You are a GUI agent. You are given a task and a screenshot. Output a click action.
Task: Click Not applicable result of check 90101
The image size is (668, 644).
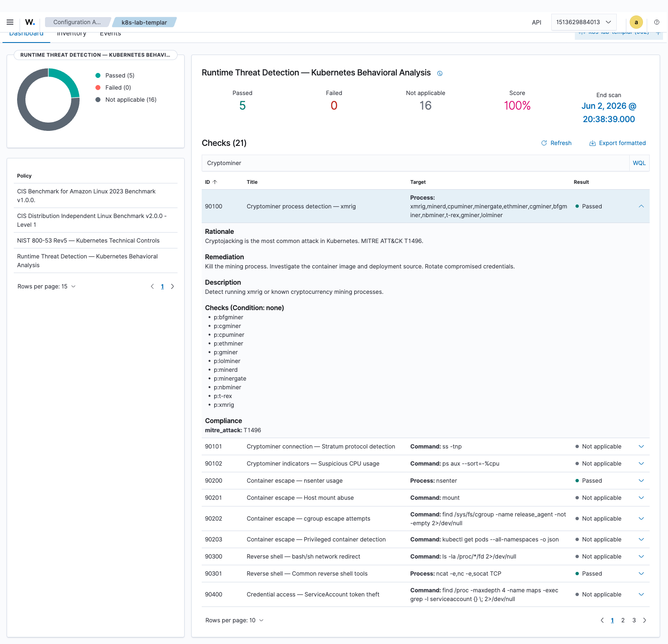click(598, 446)
